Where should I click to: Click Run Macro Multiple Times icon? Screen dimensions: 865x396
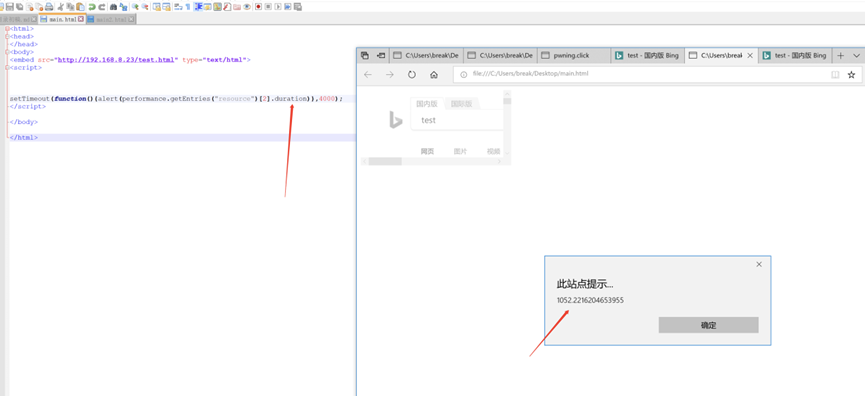287,7
